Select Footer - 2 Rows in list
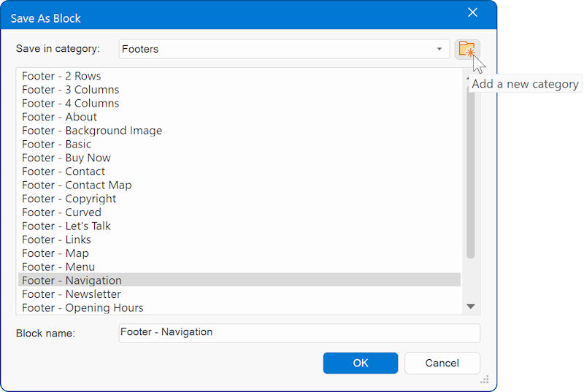Viewport: 584px width, 392px height. tap(61, 76)
